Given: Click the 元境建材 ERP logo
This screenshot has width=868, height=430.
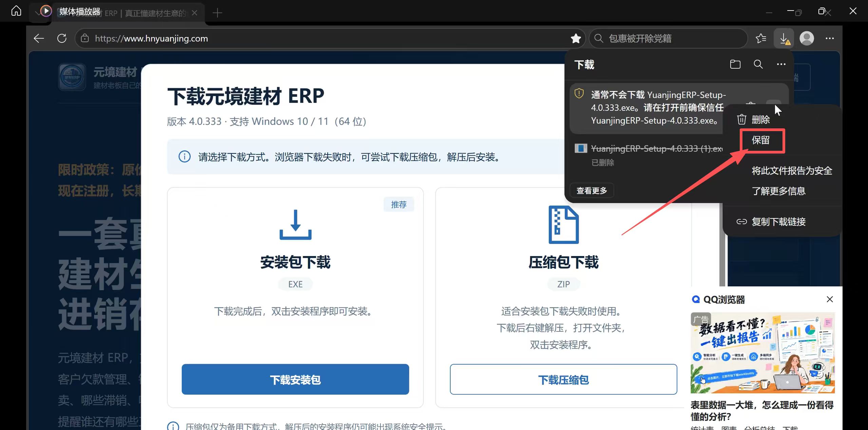Looking at the screenshot, I should tap(72, 77).
